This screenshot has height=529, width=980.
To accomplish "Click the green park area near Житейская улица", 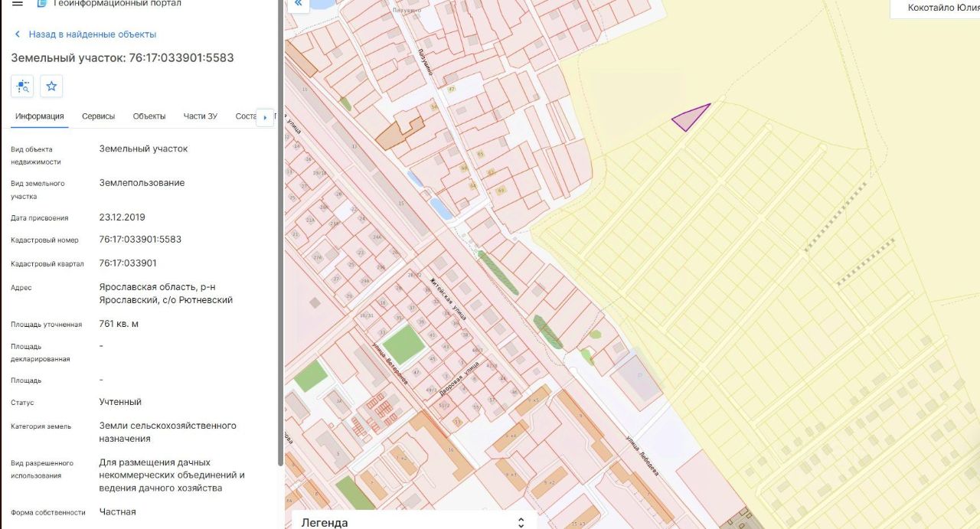I will (403, 345).
